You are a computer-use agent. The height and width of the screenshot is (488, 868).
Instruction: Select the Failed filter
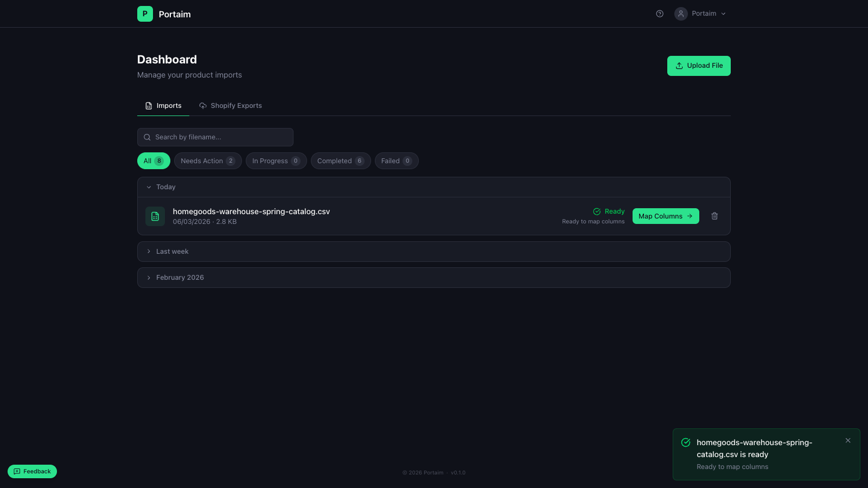396,160
